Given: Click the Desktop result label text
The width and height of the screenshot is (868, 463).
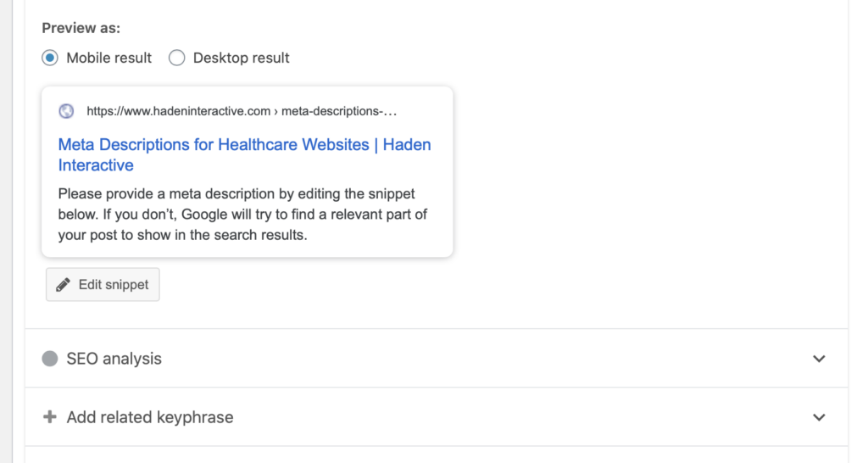Looking at the screenshot, I should tap(242, 58).
